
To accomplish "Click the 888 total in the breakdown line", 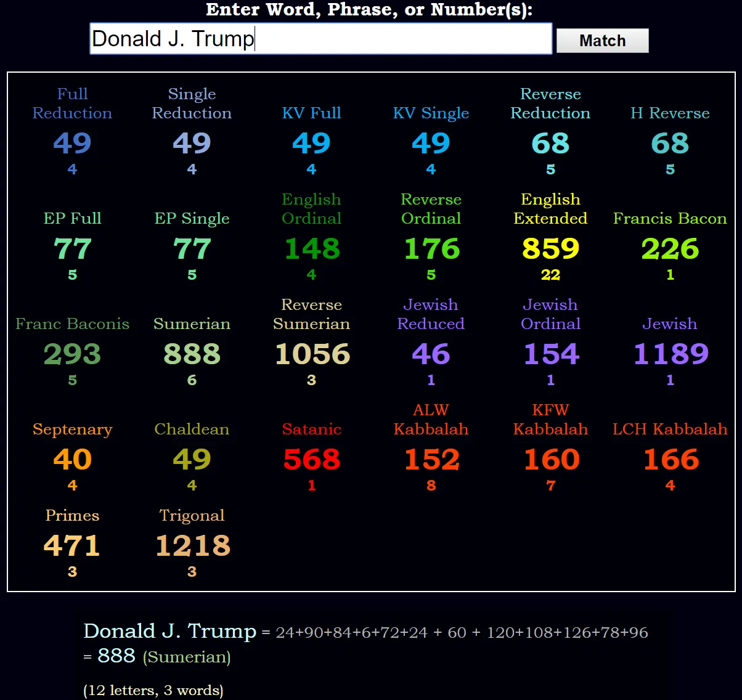I will [116, 656].
